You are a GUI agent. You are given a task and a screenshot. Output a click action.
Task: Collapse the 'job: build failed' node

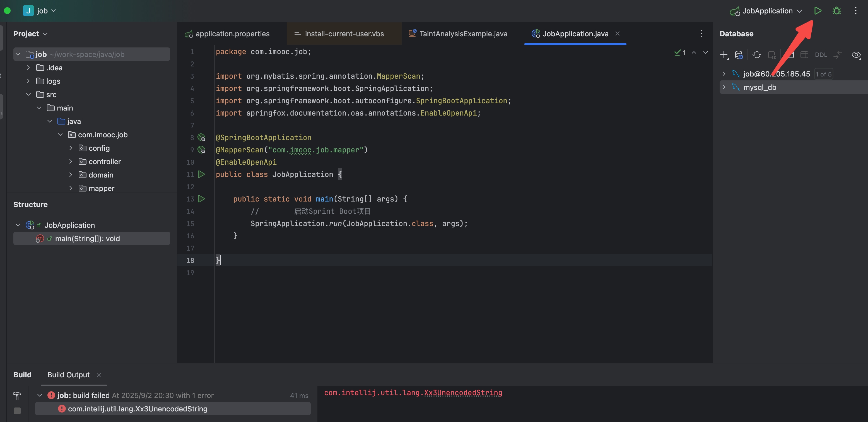(39, 395)
